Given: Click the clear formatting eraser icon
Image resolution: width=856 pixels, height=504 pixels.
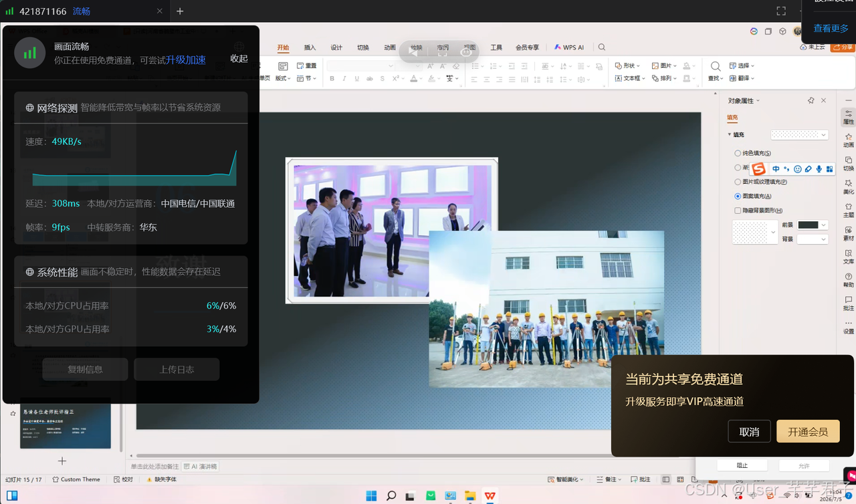Looking at the screenshot, I should point(456,66).
